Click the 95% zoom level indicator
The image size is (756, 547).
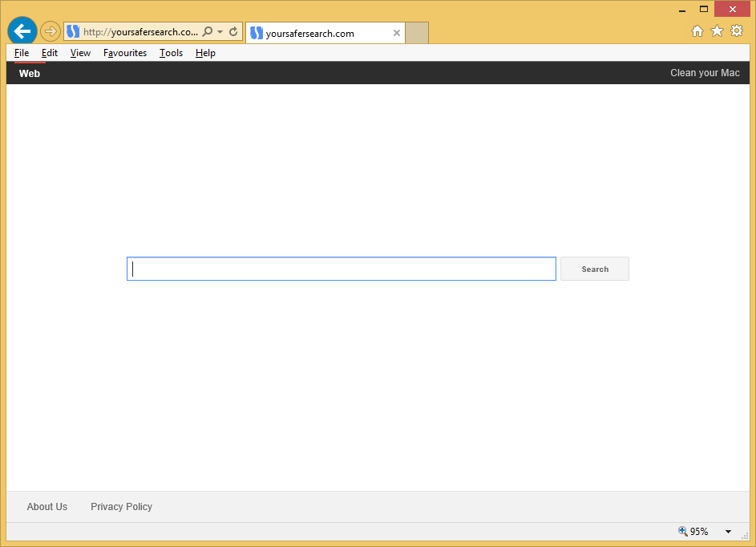click(x=693, y=532)
